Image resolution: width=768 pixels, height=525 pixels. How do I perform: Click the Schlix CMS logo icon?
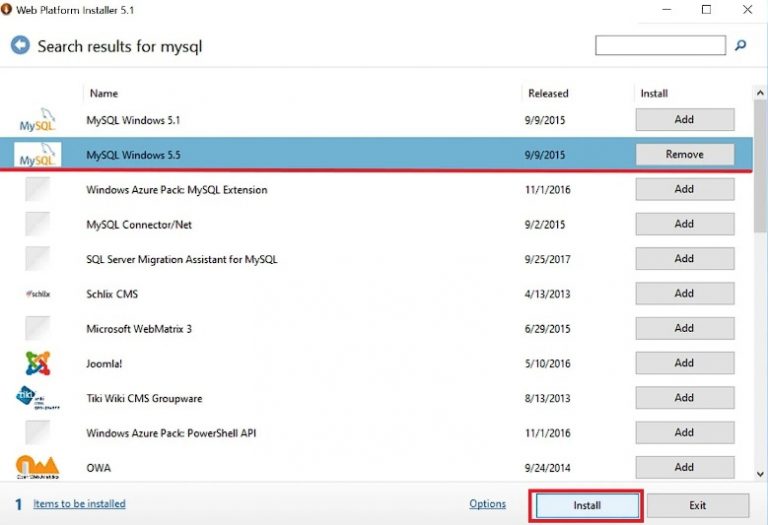(x=38, y=294)
